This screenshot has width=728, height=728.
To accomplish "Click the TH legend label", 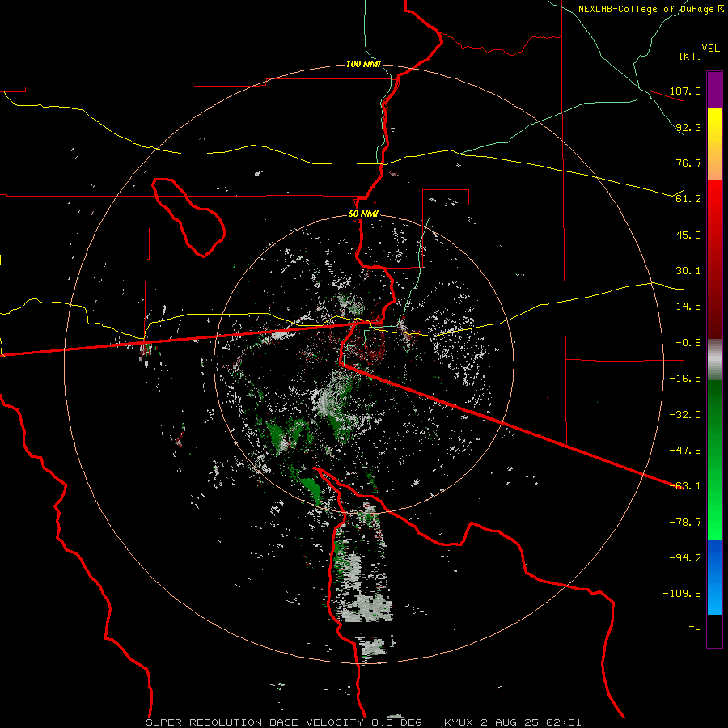I will click(695, 630).
